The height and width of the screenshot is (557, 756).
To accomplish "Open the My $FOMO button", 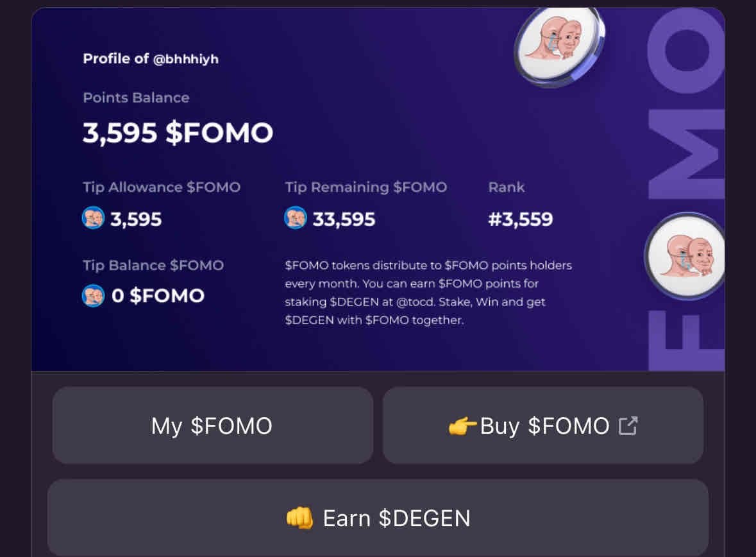I will click(x=212, y=425).
